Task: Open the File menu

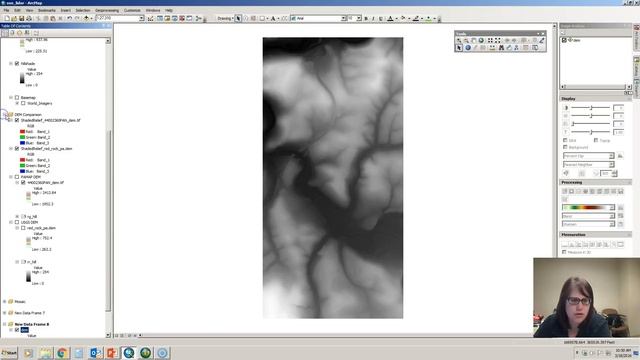Action: (6, 10)
